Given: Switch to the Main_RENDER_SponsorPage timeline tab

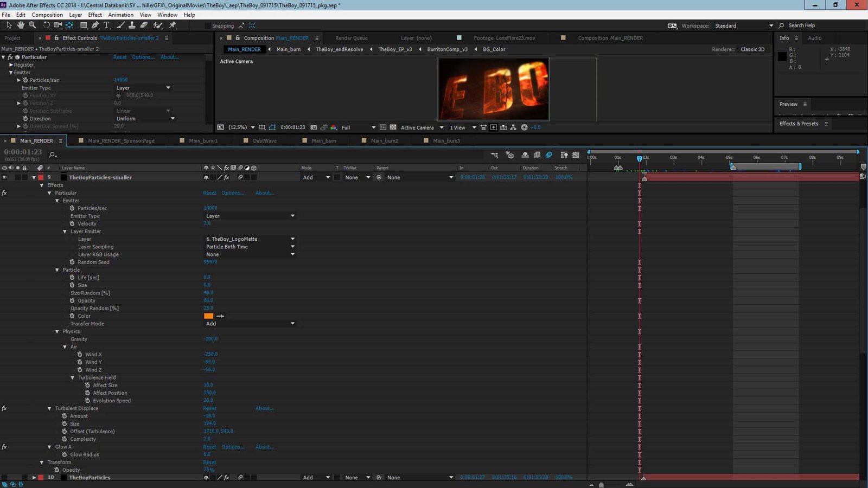Looking at the screenshot, I should click(121, 141).
